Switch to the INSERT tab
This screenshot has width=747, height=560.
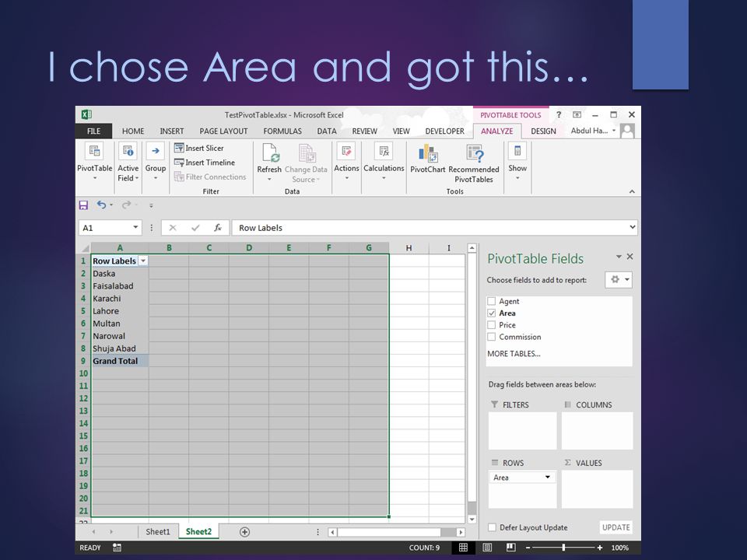tap(171, 131)
